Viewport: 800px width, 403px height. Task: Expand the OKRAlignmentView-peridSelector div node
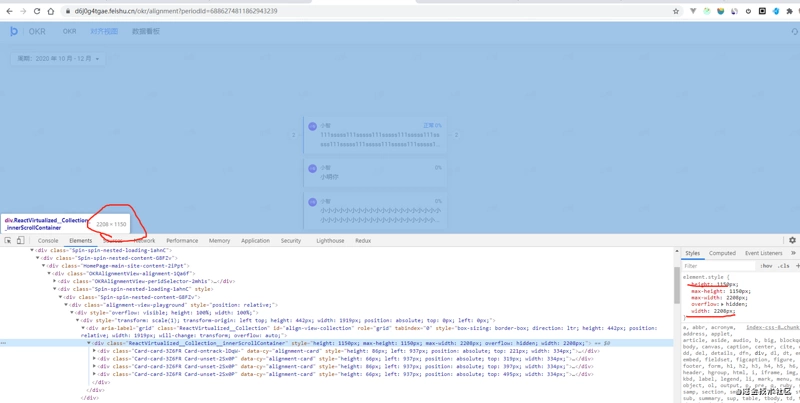[x=55, y=281]
